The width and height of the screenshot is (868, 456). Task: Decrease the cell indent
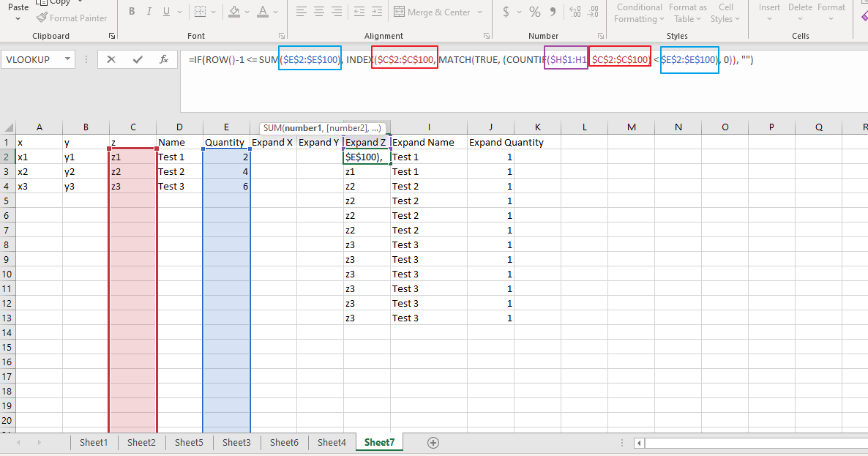coord(359,12)
